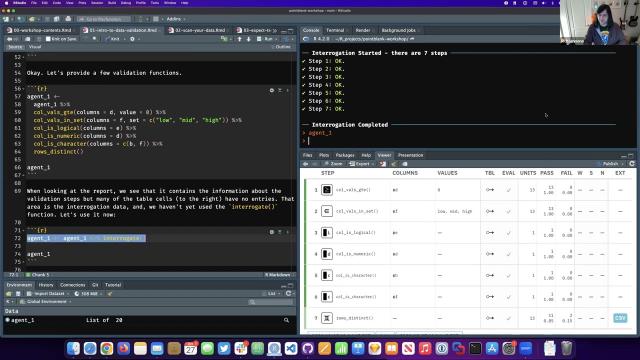640x360 pixels.
Task: Expand the agent_1 object in Environment
Action: (x=8, y=320)
